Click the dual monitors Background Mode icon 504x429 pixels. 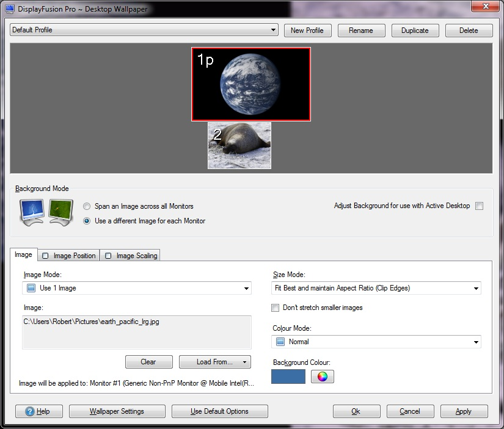pyautogui.click(x=46, y=212)
